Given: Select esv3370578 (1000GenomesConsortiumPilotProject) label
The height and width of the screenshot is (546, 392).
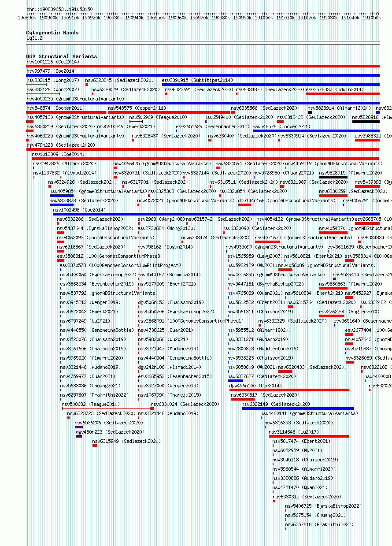Looking at the screenshot, I should click(120, 265).
